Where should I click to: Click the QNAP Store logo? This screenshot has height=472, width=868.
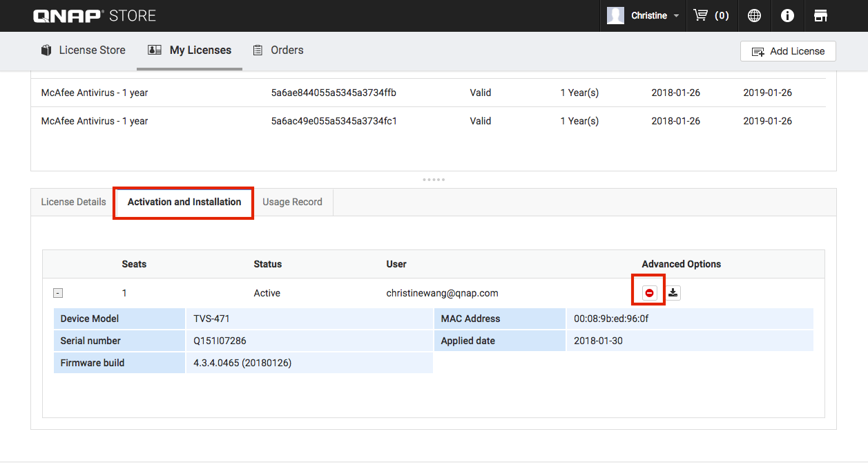coord(95,15)
